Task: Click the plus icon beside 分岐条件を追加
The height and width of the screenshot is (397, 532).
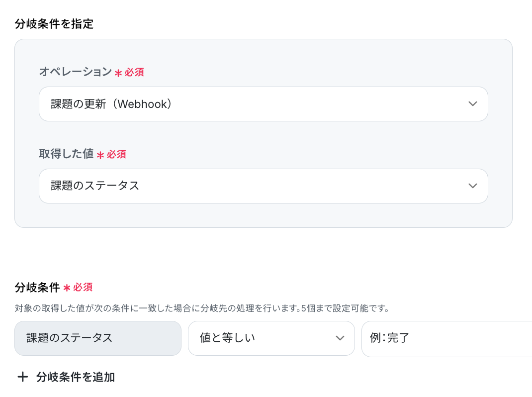Action: (x=23, y=377)
